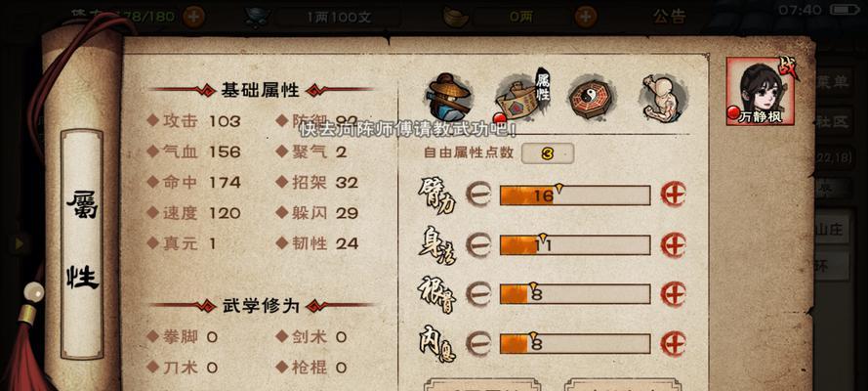Remove a point from 根骨
Viewport: 868px width, 391px height.
tap(478, 294)
